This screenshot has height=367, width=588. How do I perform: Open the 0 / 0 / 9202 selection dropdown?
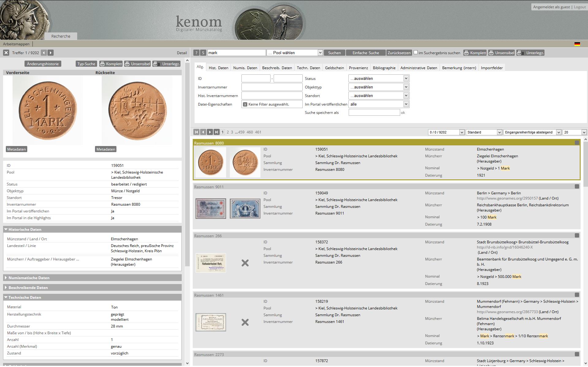pos(446,132)
